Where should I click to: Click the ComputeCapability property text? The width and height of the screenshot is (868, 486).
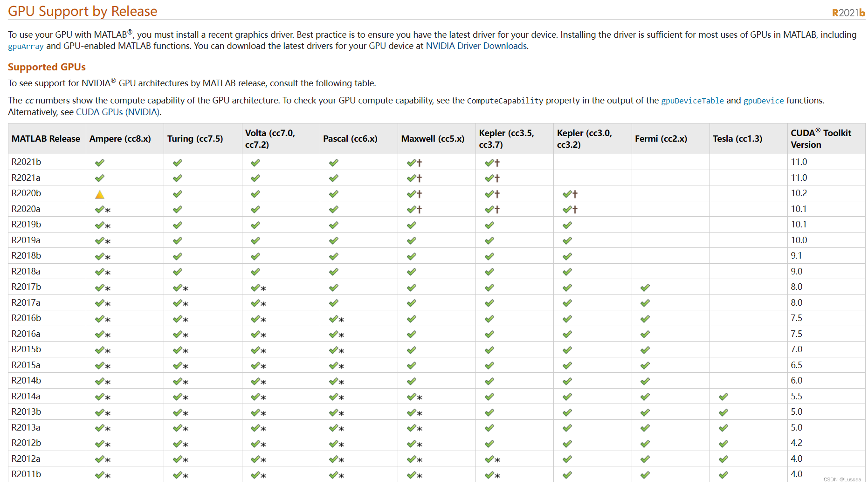pos(505,101)
